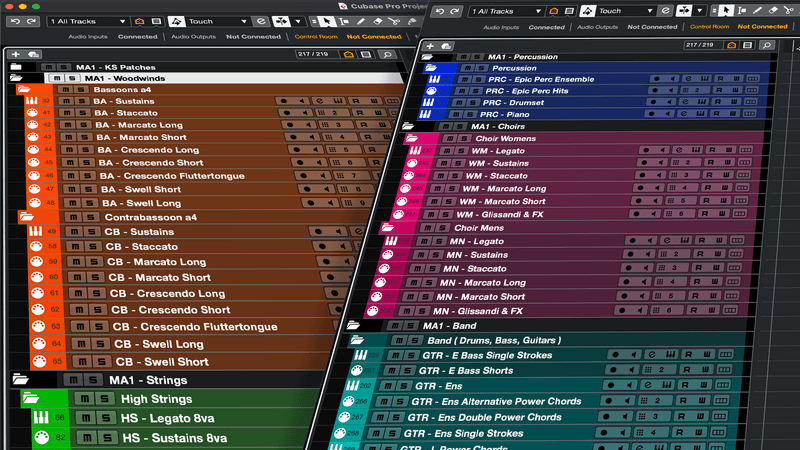Select the Band ( Drums, Bass, Guitars ) folder
The width and height of the screenshot is (800, 450).
coord(494,340)
